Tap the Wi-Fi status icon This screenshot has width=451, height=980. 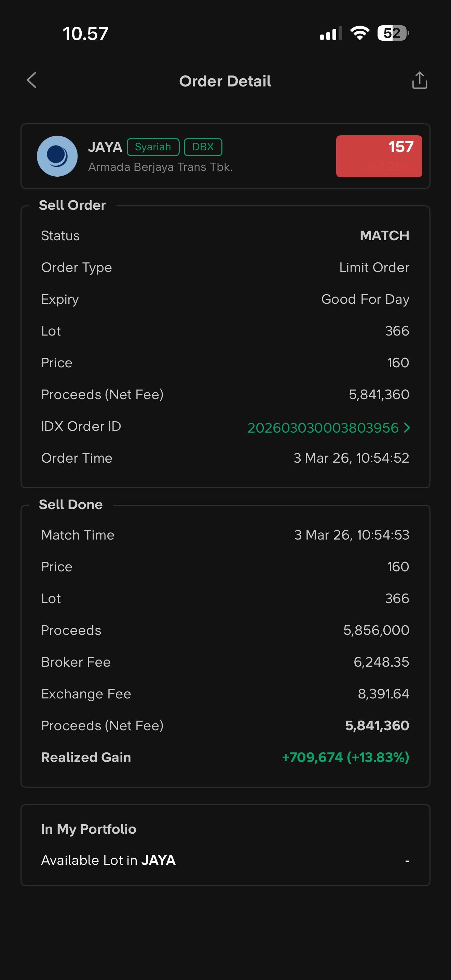coord(359,33)
